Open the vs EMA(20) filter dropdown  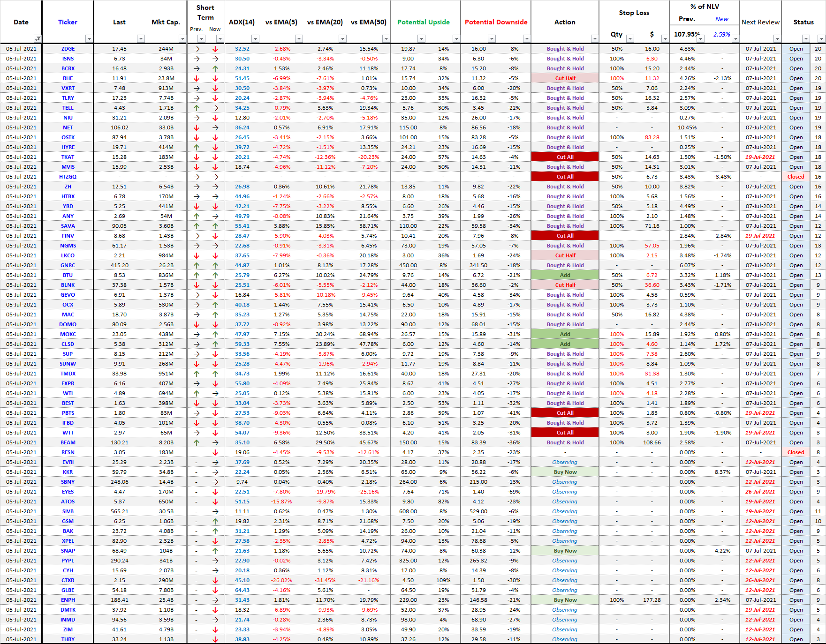point(342,38)
